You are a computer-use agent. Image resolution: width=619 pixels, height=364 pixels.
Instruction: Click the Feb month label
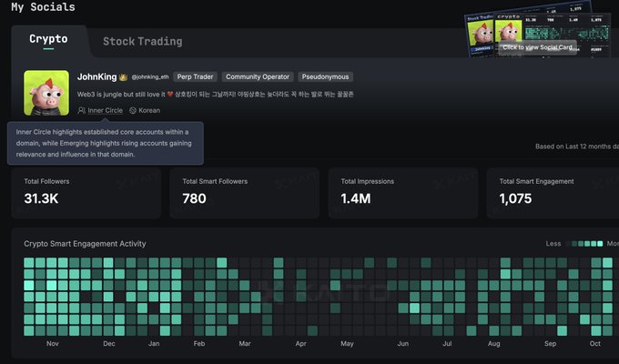tap(199, 343)
